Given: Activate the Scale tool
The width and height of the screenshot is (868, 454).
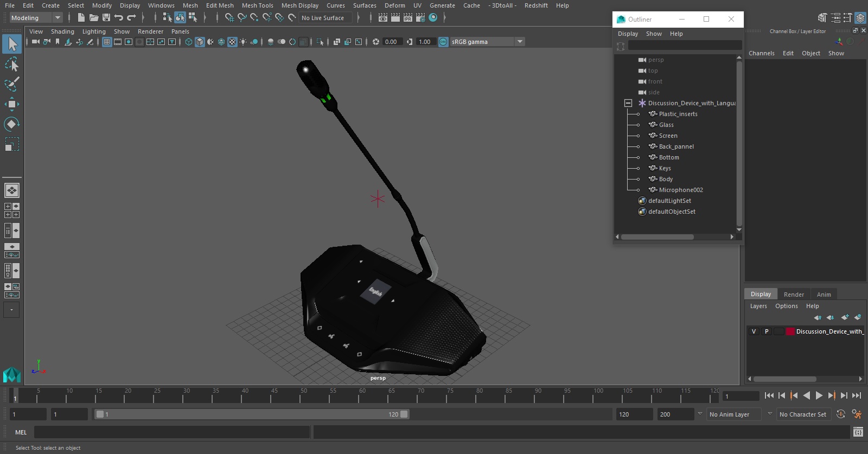Looking at the screenshot, I should [12, 144].
